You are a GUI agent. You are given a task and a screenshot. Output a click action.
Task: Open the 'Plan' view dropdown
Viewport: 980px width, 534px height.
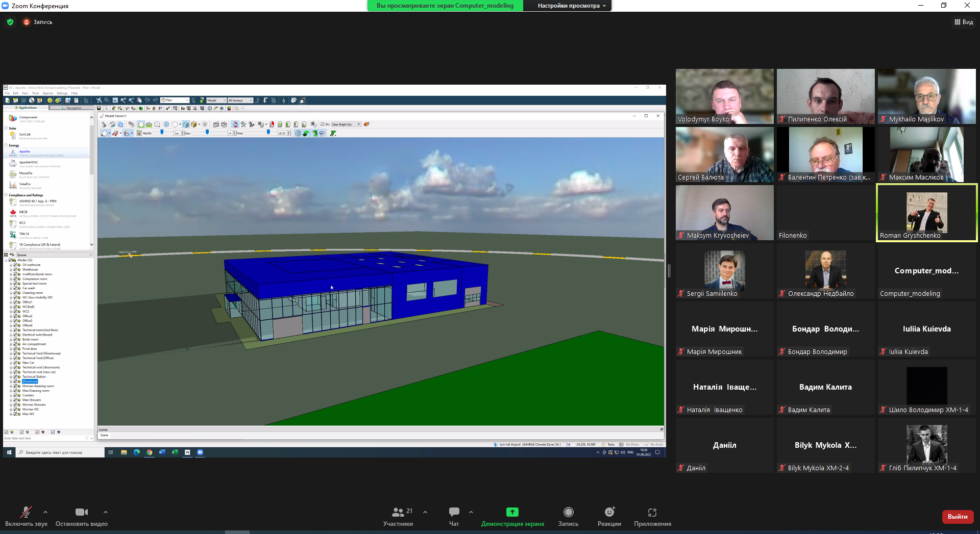pyautogui.click(x=175, y=100)
